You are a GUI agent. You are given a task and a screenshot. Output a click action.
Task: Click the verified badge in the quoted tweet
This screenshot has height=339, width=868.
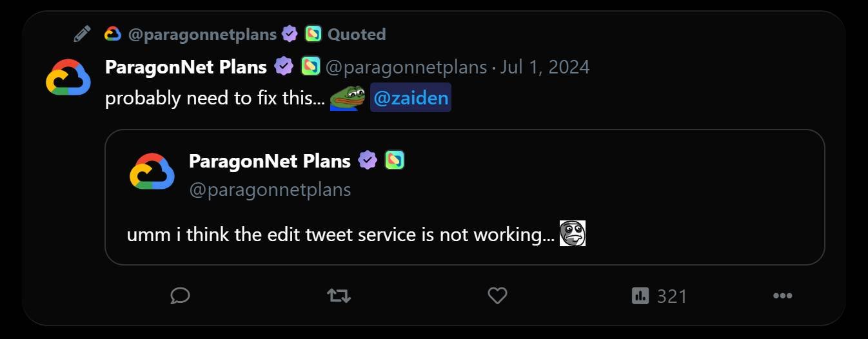(368, 160)
